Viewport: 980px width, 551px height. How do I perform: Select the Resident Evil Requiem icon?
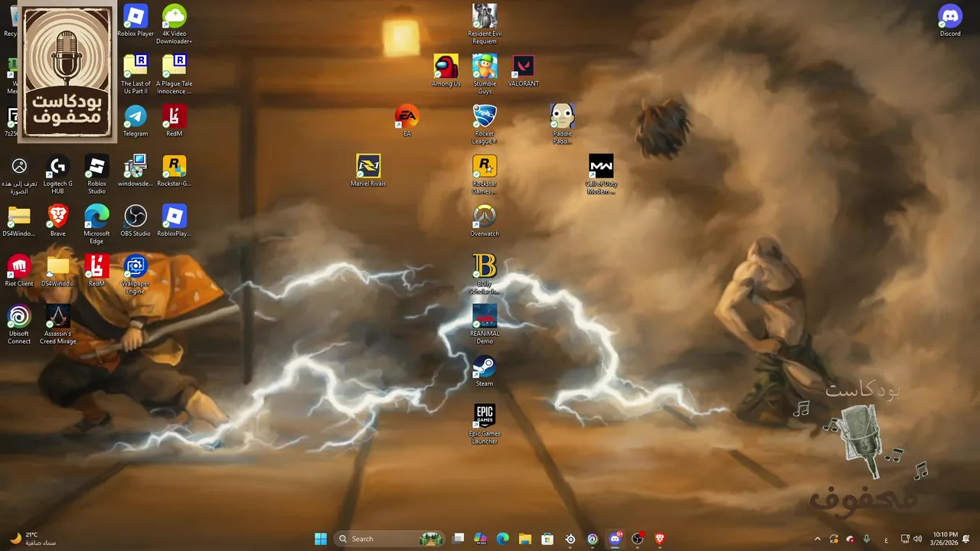tap(485, 24)
